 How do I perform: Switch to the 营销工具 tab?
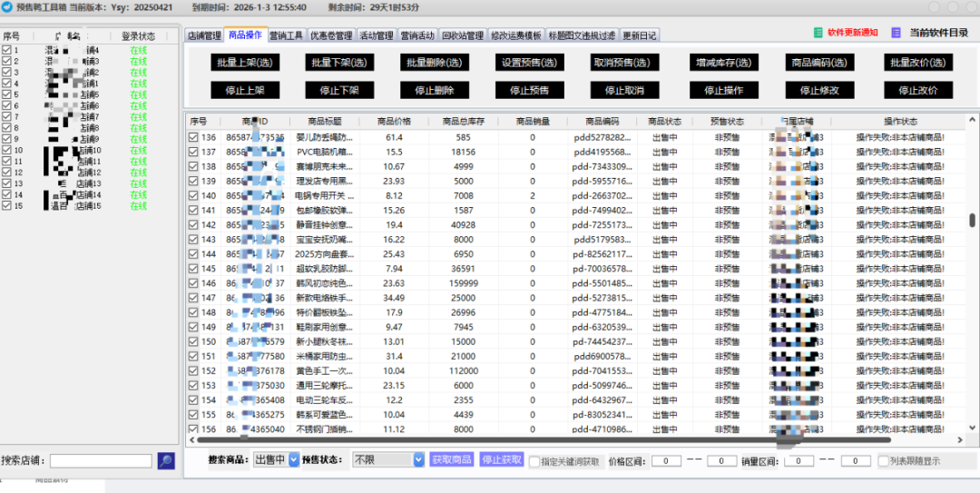click(x=286, y=35)
